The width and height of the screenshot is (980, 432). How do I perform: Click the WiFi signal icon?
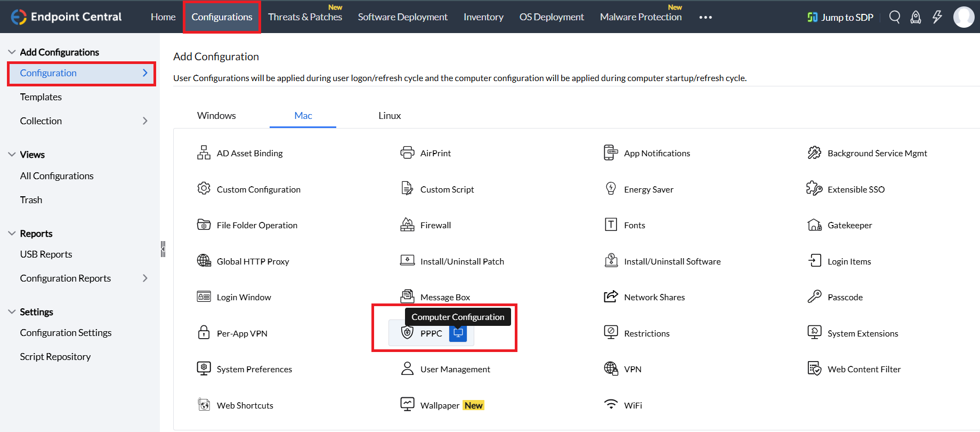coord(611,404)
